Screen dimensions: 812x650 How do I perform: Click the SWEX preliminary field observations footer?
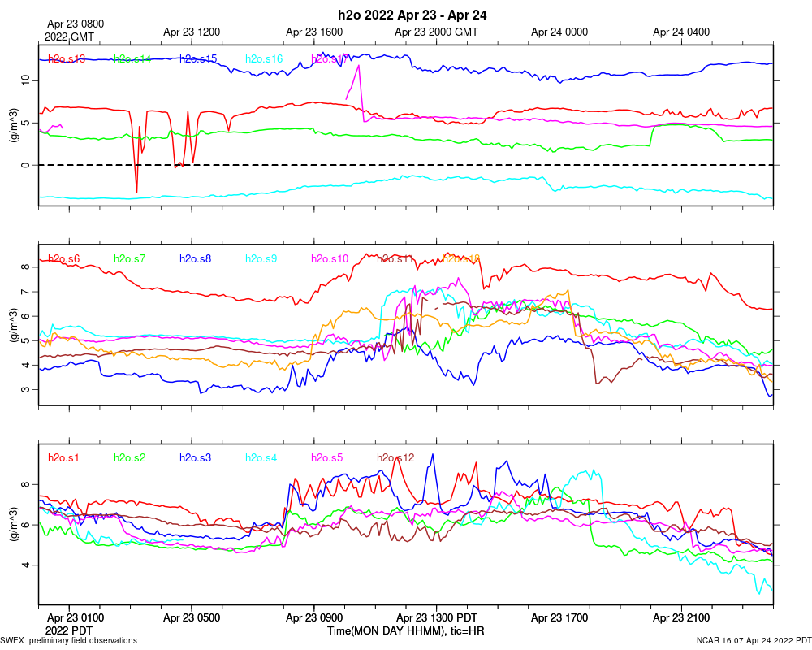[69, 641]
